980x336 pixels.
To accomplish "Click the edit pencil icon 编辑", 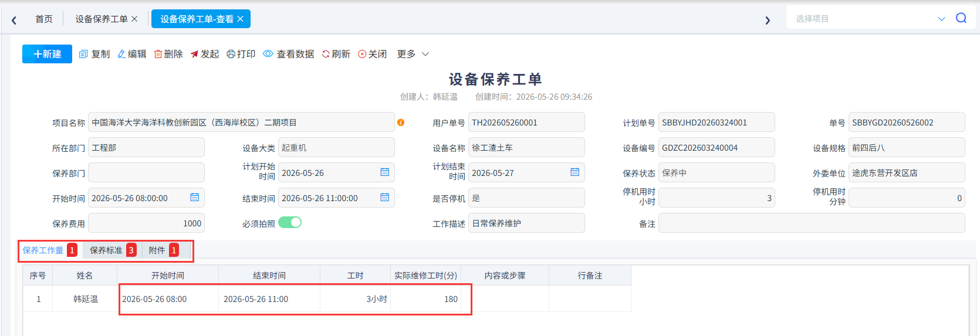I will pos(132,54).
